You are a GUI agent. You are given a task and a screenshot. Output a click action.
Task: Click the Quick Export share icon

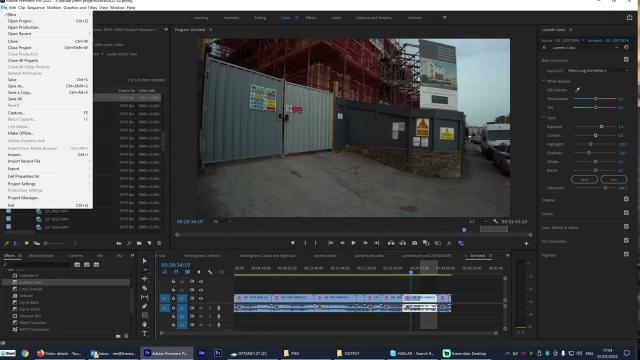coord(629,18)
